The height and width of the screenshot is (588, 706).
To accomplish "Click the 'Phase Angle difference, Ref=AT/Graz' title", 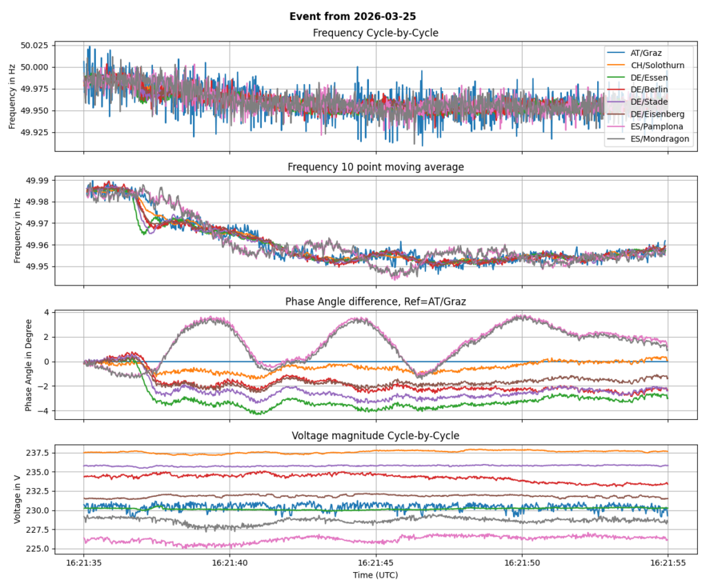I will click(376, 301).
